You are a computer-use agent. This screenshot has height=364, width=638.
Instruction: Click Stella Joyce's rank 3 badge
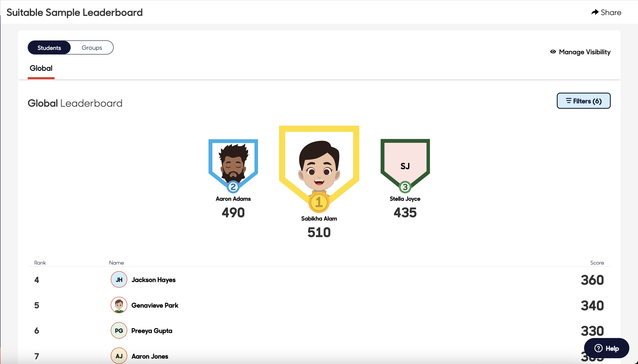point(405,187)
